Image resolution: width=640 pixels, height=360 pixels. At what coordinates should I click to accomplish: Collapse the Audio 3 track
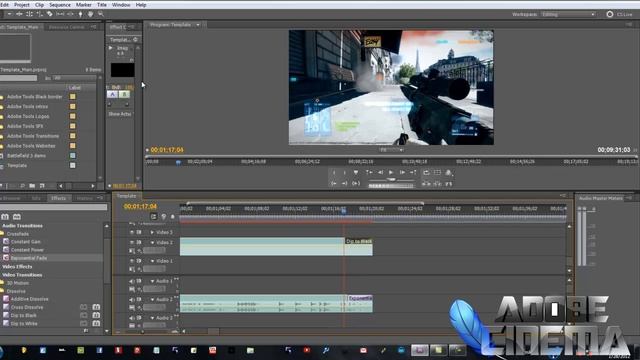[152, 318]
